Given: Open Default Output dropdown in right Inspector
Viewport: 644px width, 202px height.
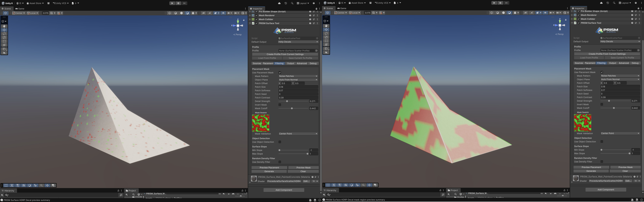Looking at the screenshot, I should [620, 41].
